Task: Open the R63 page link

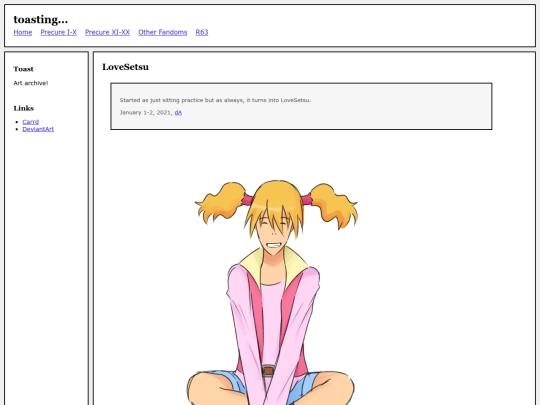Action: click(202, 32)
